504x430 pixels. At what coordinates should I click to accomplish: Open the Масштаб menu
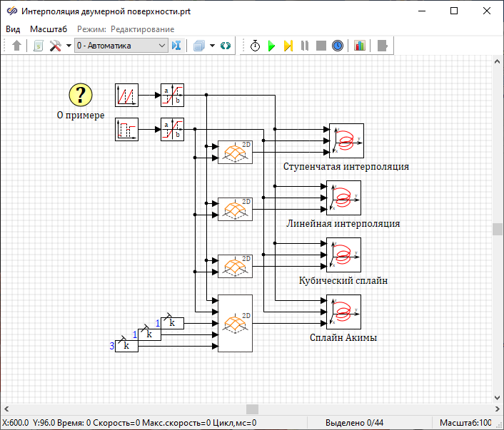pyautogui.click(x=49, y=29)
